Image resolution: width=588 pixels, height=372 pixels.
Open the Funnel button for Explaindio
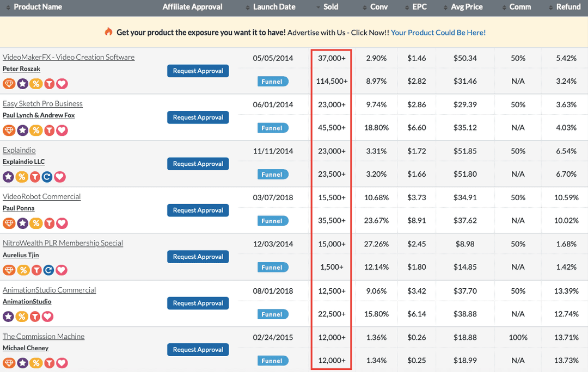click(273, 174)
